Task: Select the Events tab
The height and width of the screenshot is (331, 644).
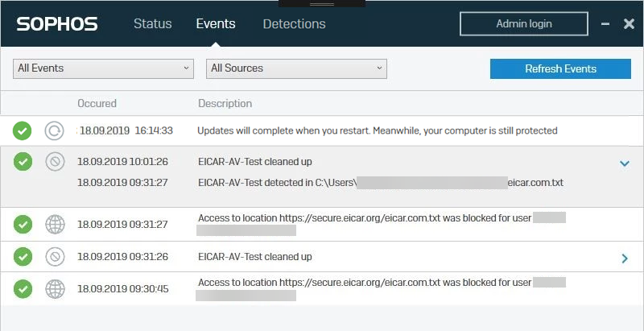Action: point(216,24)
